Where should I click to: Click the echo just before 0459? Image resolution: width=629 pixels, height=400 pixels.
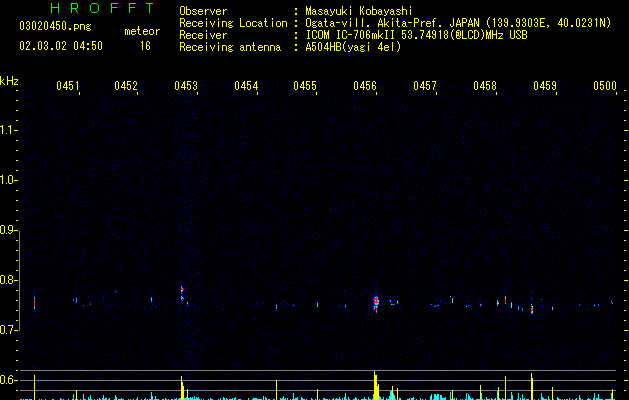click(532, 308)
